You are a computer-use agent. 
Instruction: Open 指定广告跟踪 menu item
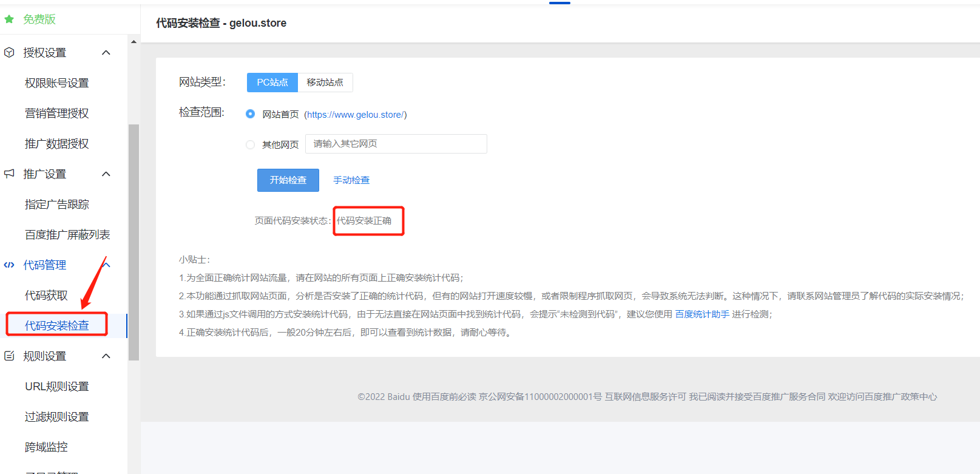tap(57, 205)
